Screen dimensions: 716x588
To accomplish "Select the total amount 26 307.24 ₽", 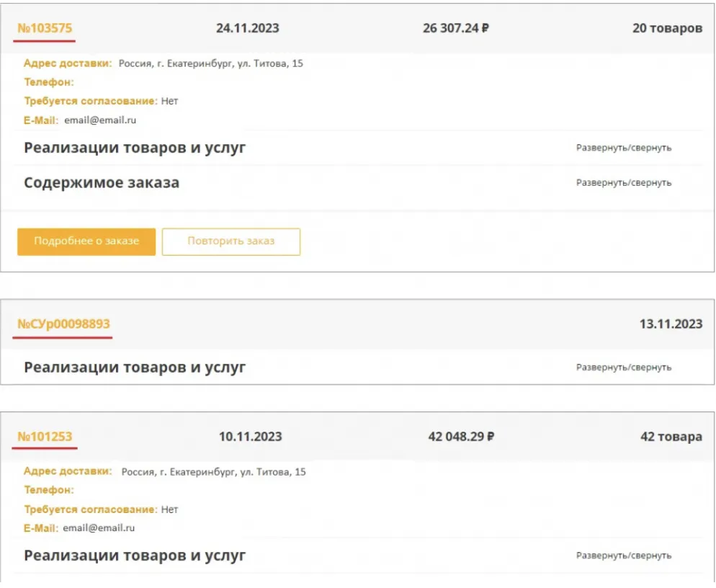I will [456, 29].
